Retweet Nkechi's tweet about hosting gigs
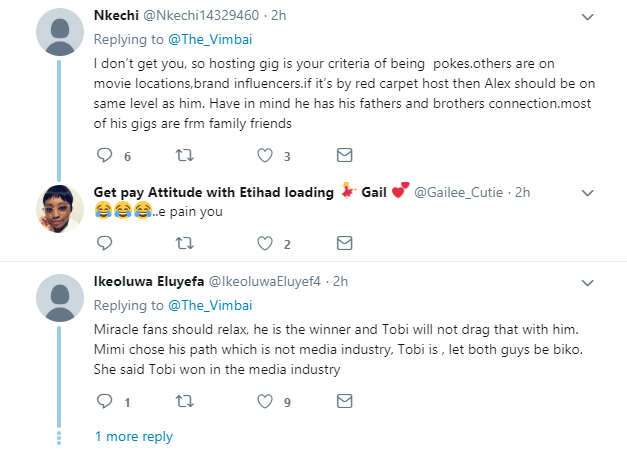Viewport: 627px width, 454px height. (184, 155)
